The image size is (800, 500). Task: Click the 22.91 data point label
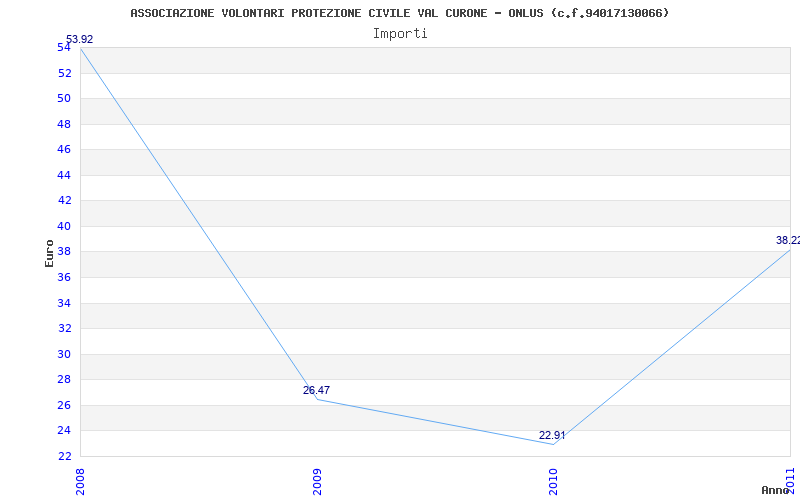click(x=552, y=435)
